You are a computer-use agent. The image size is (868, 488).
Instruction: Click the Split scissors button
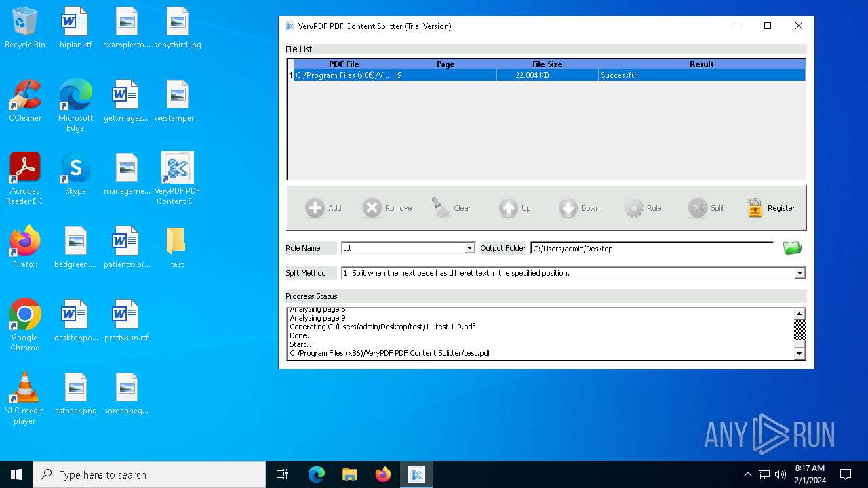706,208
